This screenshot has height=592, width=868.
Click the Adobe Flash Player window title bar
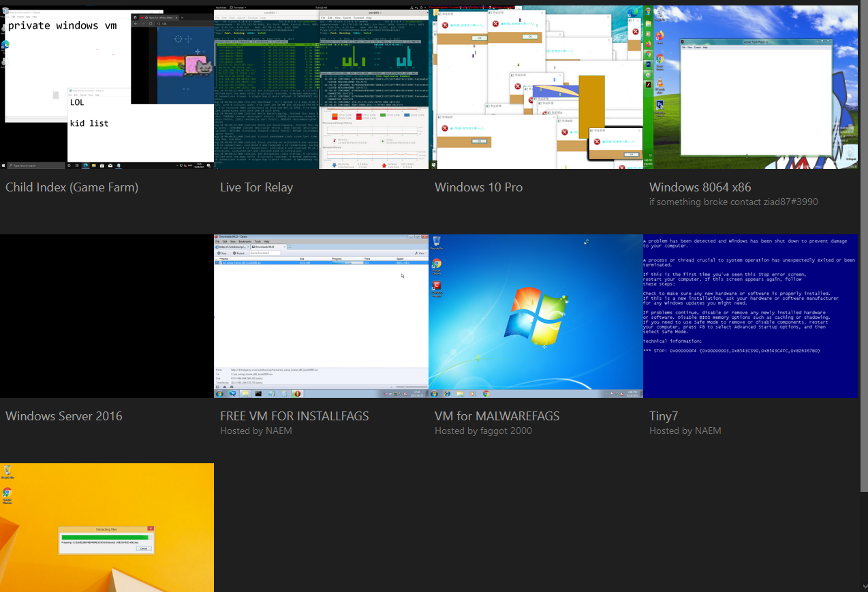756,42
